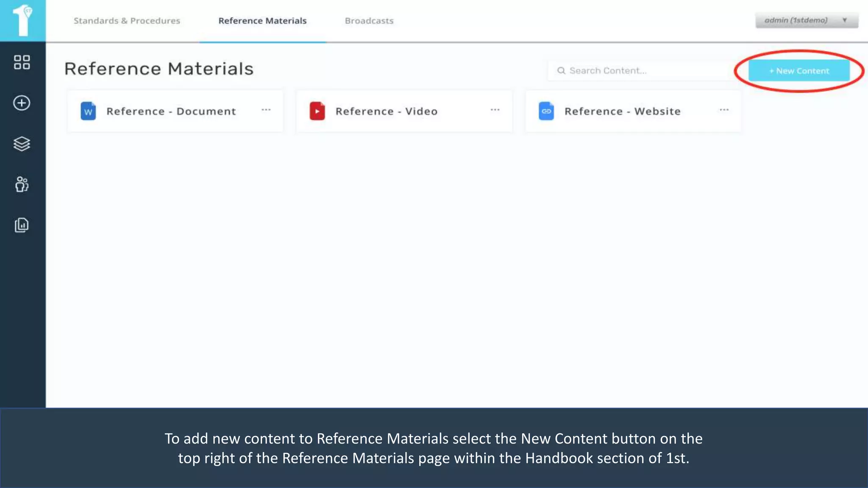The height and width of the screenshot is (488, 868).
Task: Open the dashboard grid icon in sidebar
Action: coord(22,62)
